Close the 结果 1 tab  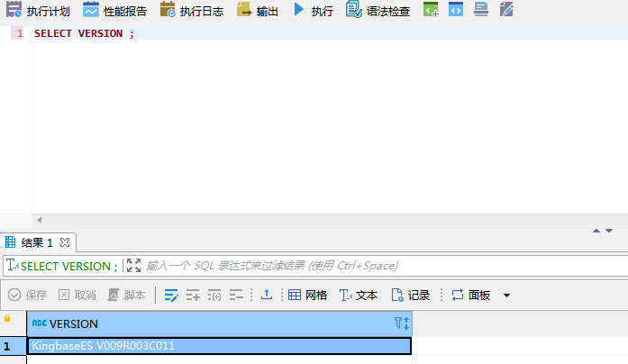pyautogui.click(x=65, y=242)
